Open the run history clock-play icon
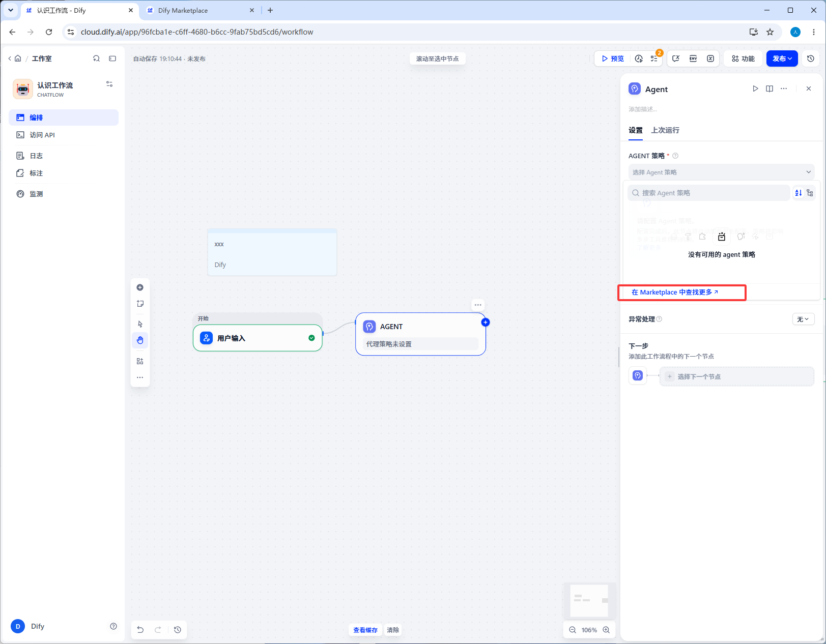This screenshot has width=826, height=644. [x=639, y=58]
